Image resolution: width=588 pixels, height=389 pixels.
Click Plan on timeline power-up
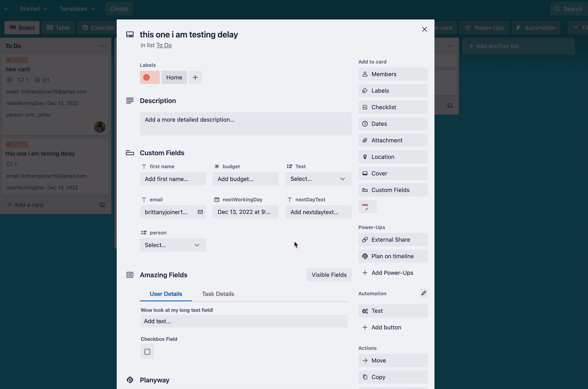click(393, 256)
